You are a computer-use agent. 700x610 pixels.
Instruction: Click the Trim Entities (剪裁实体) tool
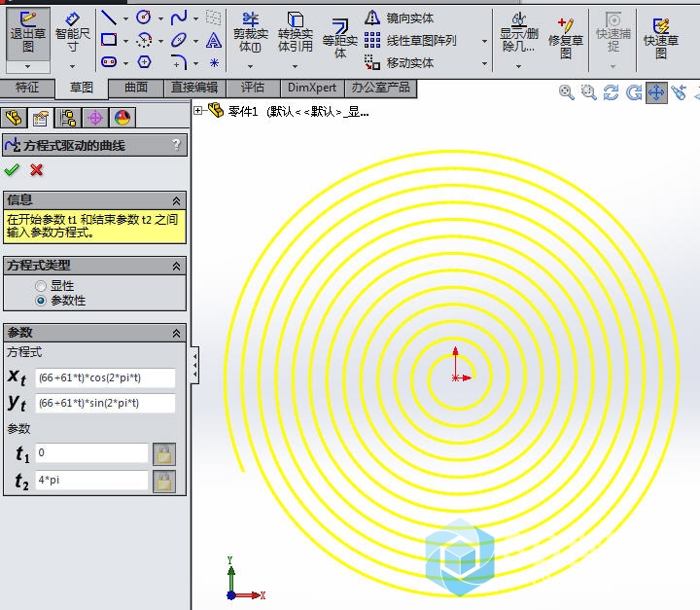(x=251, y=34)
